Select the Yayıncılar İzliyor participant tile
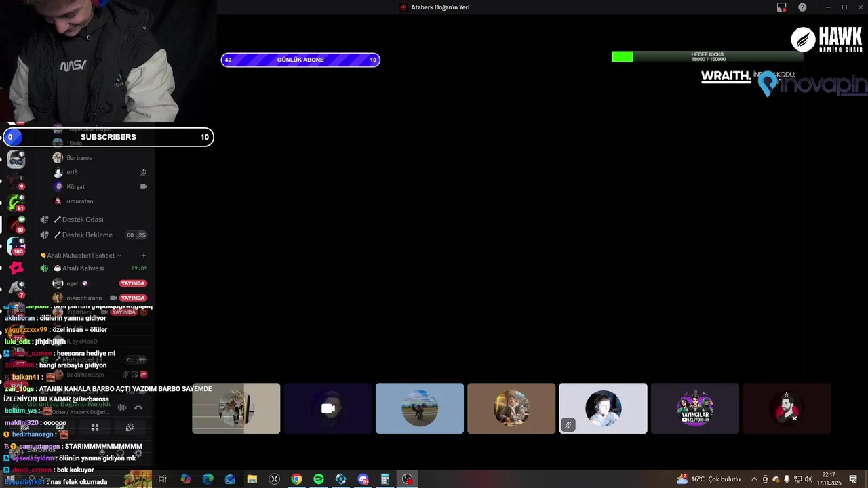Viewport: 868px width, 488px height. [695, 409]
